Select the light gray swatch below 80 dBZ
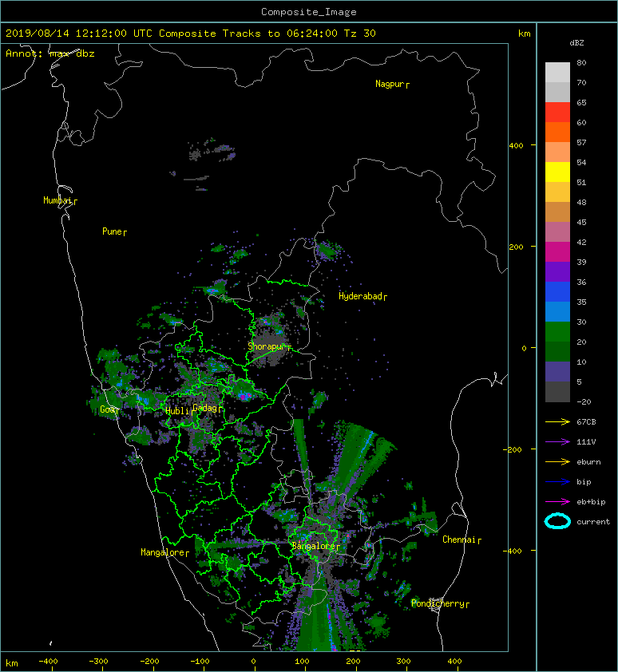 [557, 73]
